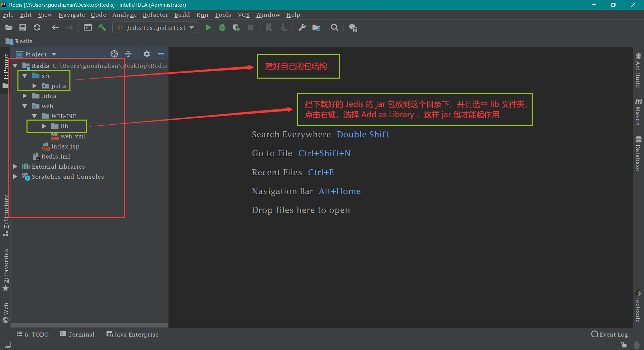Image resolution: width=644 pixels, height=350 pixels.
Task: Open the Event Log button
Action: [x=609, y=334]
